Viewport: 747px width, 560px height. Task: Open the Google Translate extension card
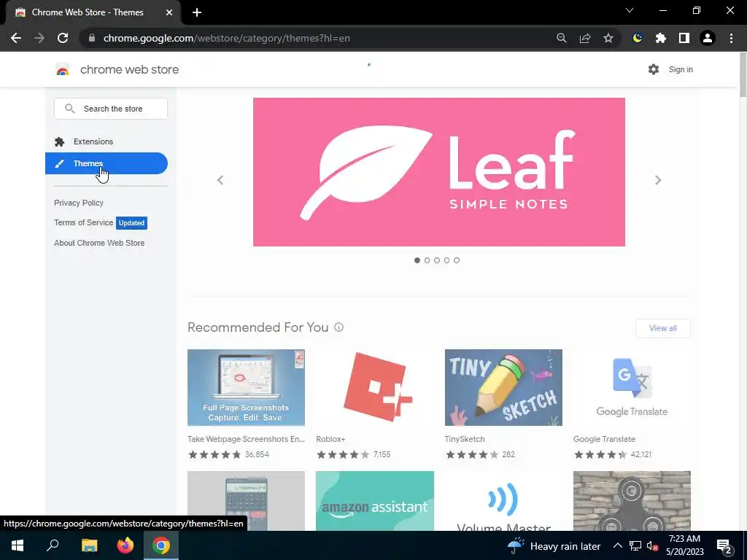click(x=632, y=404)
